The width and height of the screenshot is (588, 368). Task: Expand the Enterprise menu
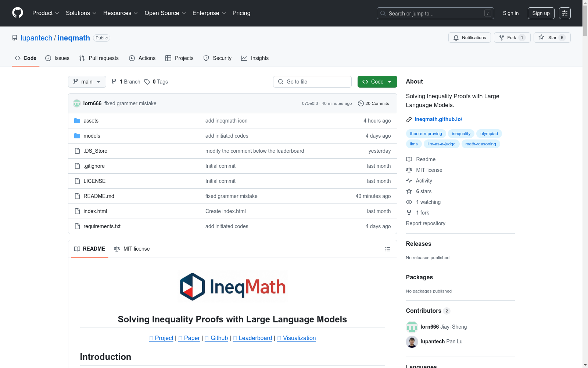click(209, 13)
